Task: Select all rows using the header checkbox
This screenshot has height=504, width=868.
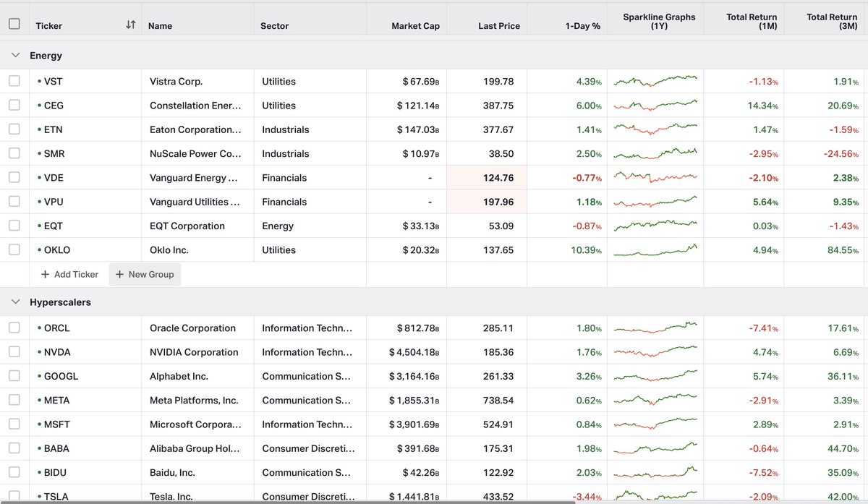Action: coord(13,22)
